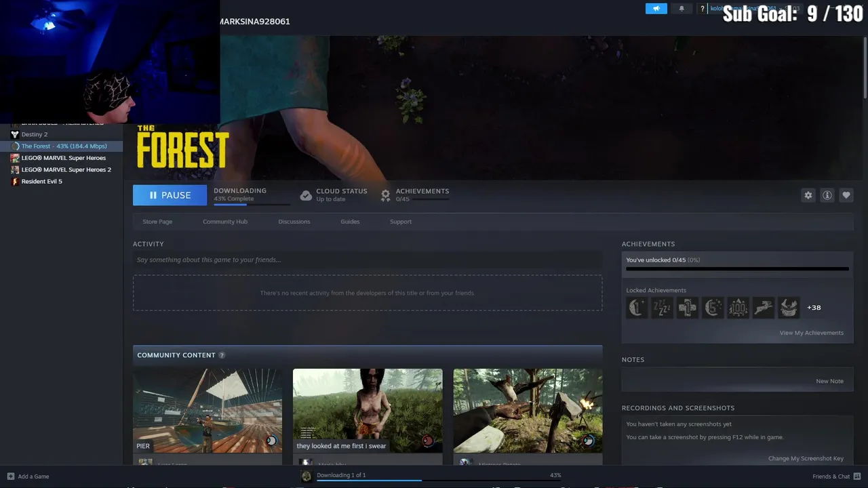Open the notifications bell
Screen dimensions: 868x488
click(682, 9)
